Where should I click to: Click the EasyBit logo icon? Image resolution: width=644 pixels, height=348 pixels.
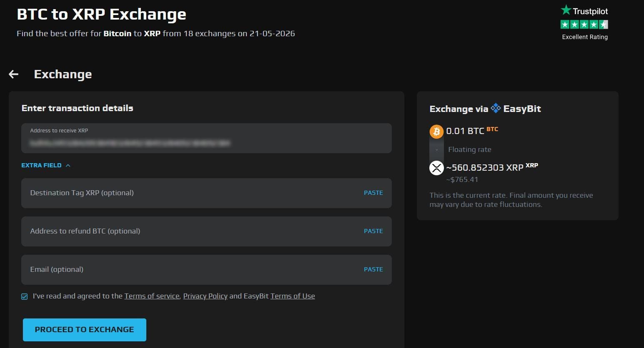[x=496, y=108]
